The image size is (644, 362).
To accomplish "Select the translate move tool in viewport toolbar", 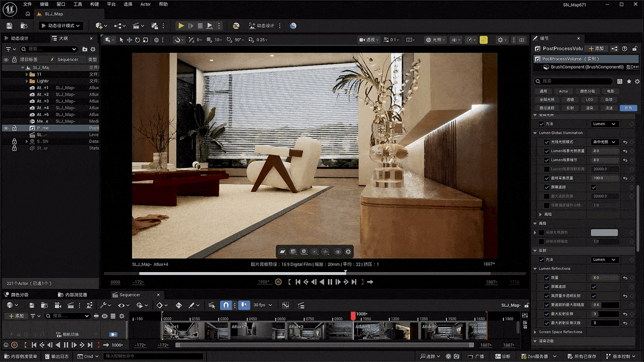I will 129,40.
